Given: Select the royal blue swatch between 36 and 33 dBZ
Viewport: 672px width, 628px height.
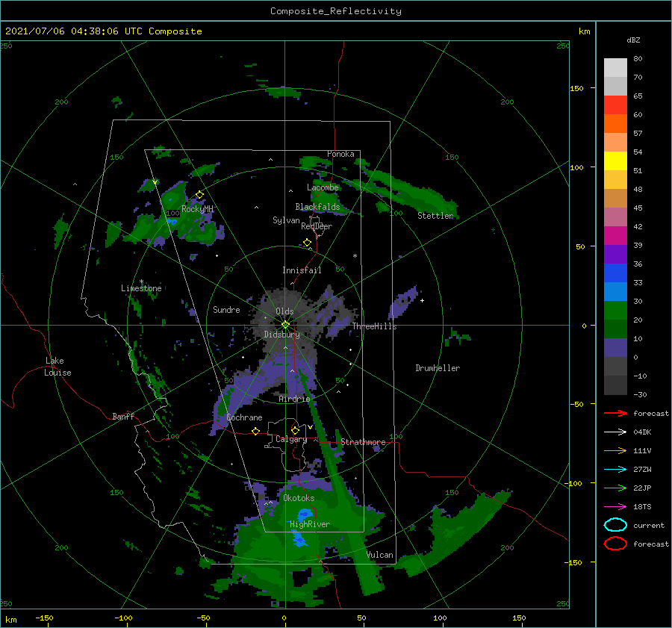Looking at the screenshot, I should click(615, 273).
